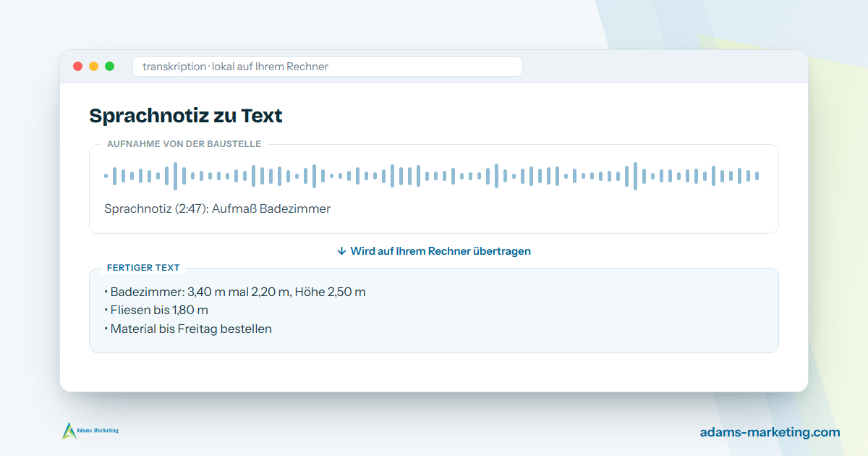The height and width of the screenshot is (456, 868).
Task: Click the green maximize window dot
Action: [109, 67]
